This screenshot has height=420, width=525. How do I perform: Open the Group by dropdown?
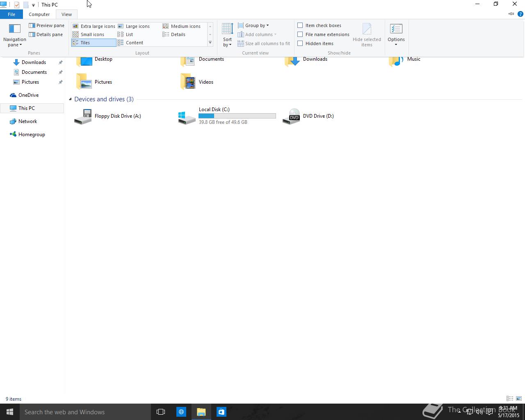tap(253, 25)
